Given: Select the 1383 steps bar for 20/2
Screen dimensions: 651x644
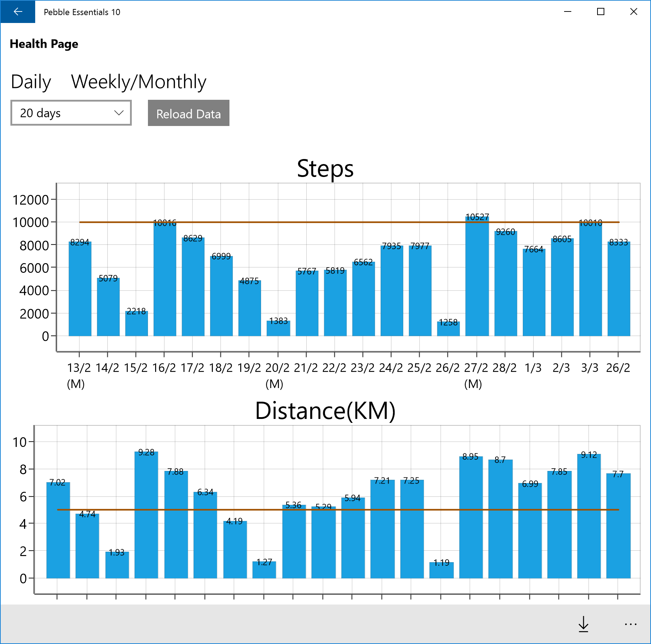Looking at the screenshot, I should tap(278, 328).
